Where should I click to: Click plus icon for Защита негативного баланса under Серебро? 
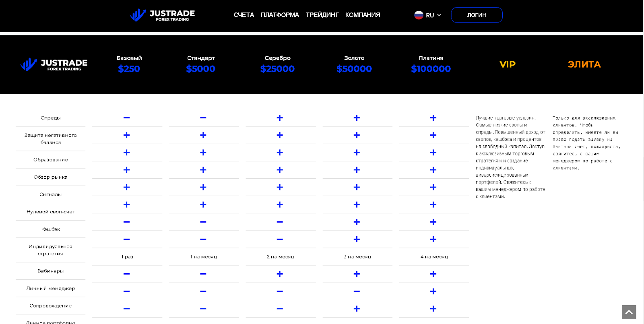[x=280, y=135]
